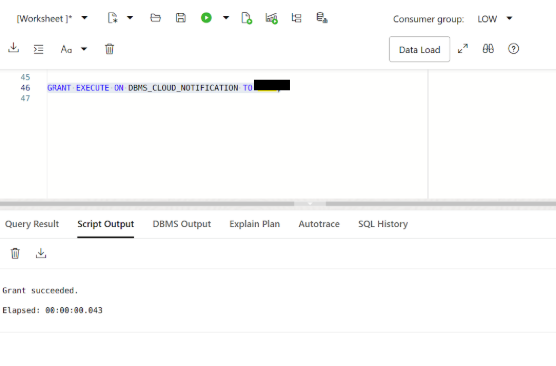The image size is (556, 366).
Task: Create a new worksheet file
Action: click(112, 18)
